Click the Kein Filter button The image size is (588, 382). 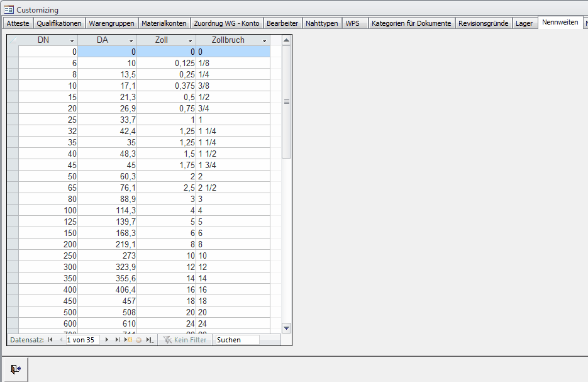(x=185, y=340)
